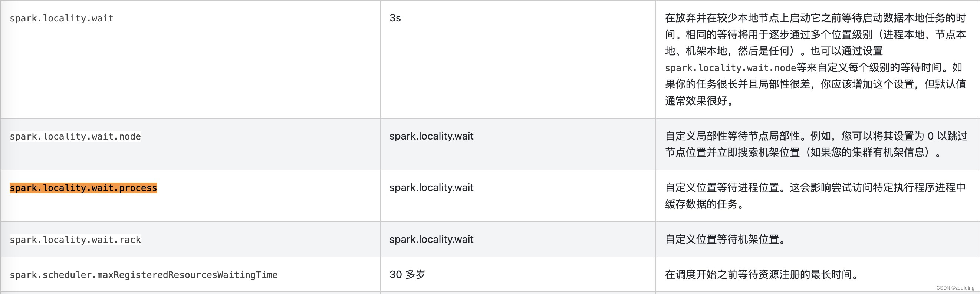
Task: Select the spark.locality.wait.rack property name
Action: coord(75,240)
